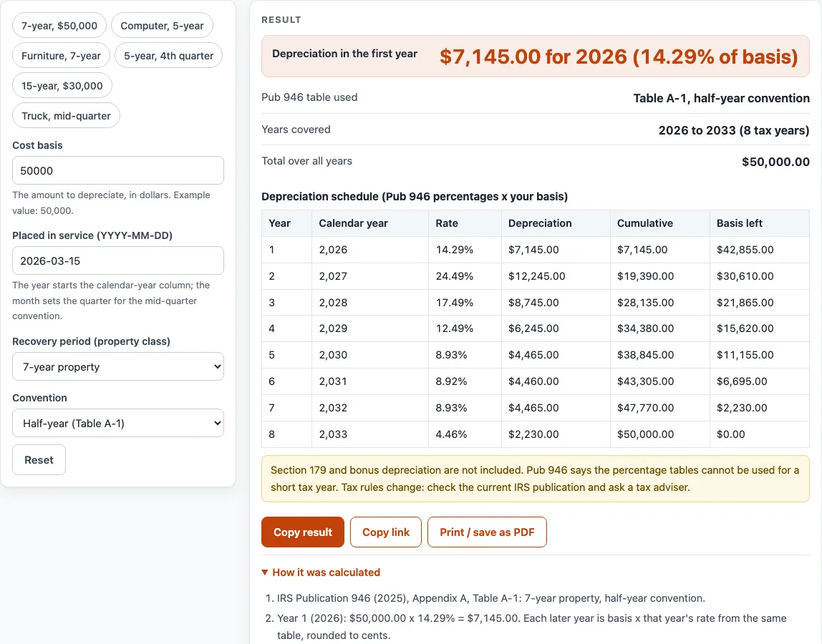Collapse 'How it was calculated' section
This screenshot has width=822, height=644.
[321, 572]
